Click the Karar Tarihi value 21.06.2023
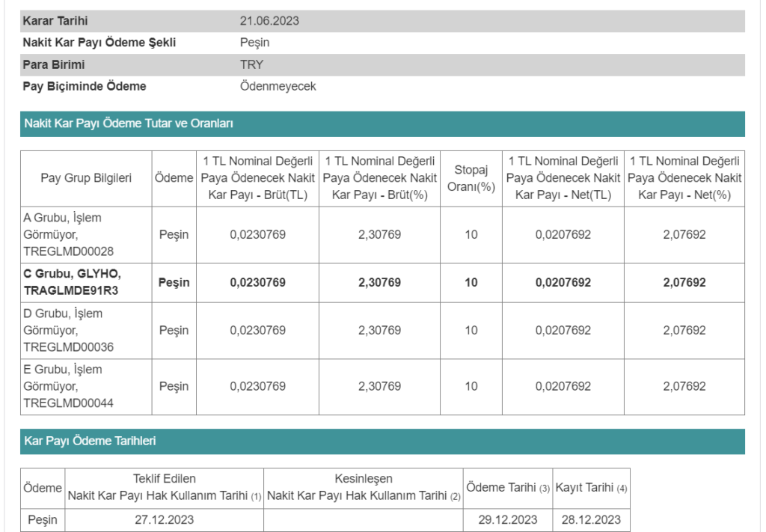Screen dimensions: 766x532 269,21
